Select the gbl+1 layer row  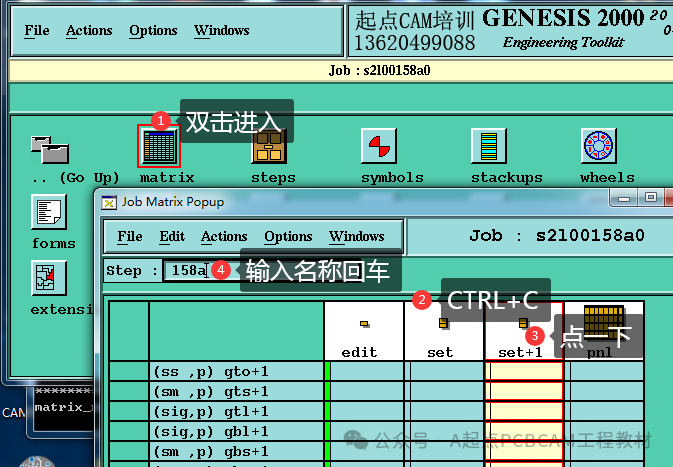click(236, 431)
